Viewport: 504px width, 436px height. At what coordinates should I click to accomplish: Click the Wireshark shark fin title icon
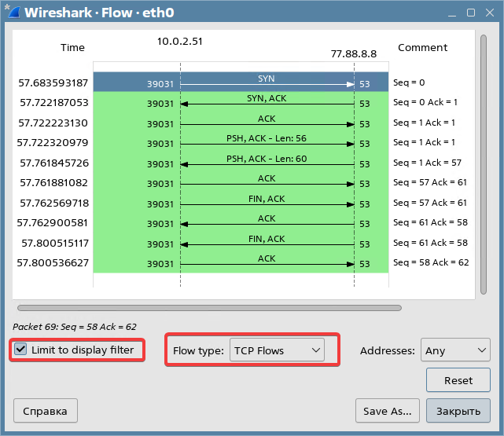point(13,12)
